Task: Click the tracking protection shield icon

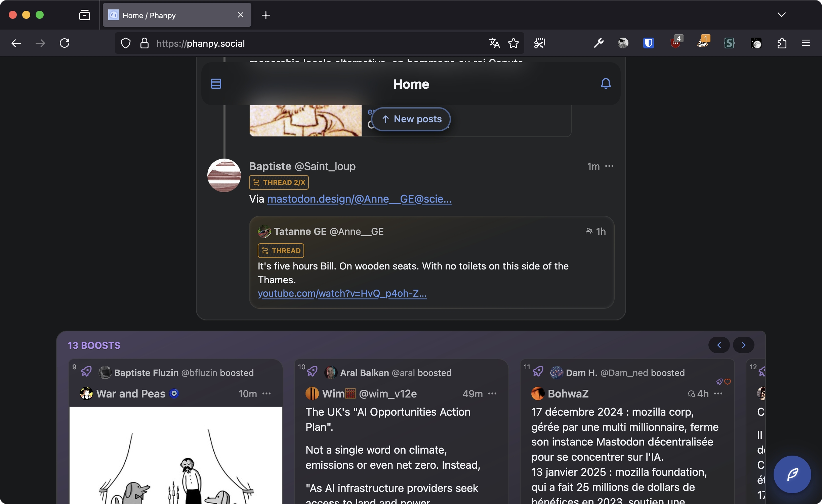Action: coord(125,43)
